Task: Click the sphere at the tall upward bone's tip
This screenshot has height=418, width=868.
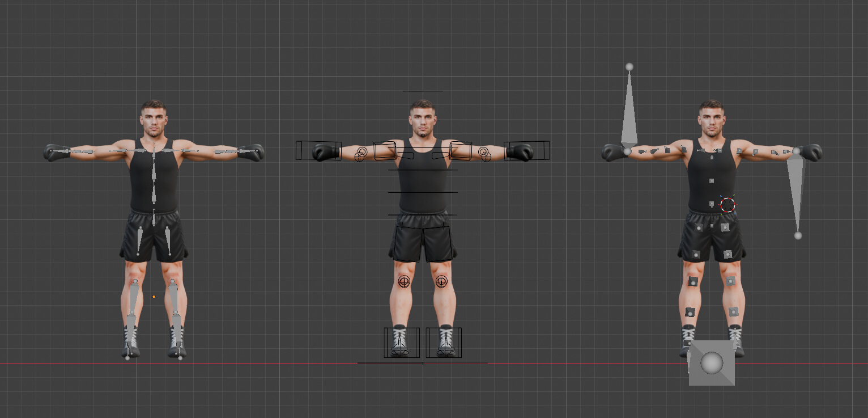Action: (629, 67)
